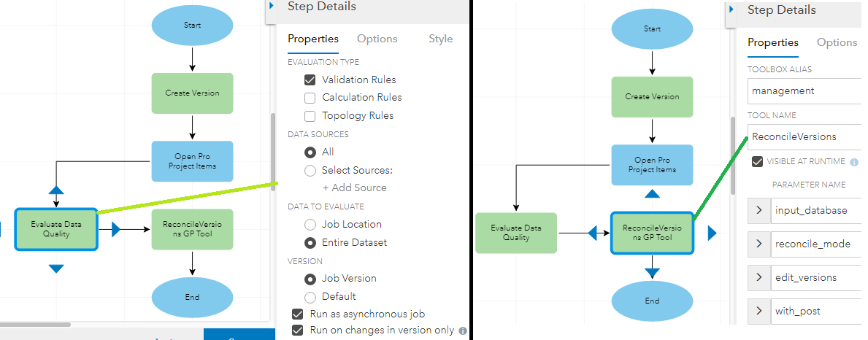
Task: Uncheck the Validation Rules checkbox
Action: (x=310, y=80)
